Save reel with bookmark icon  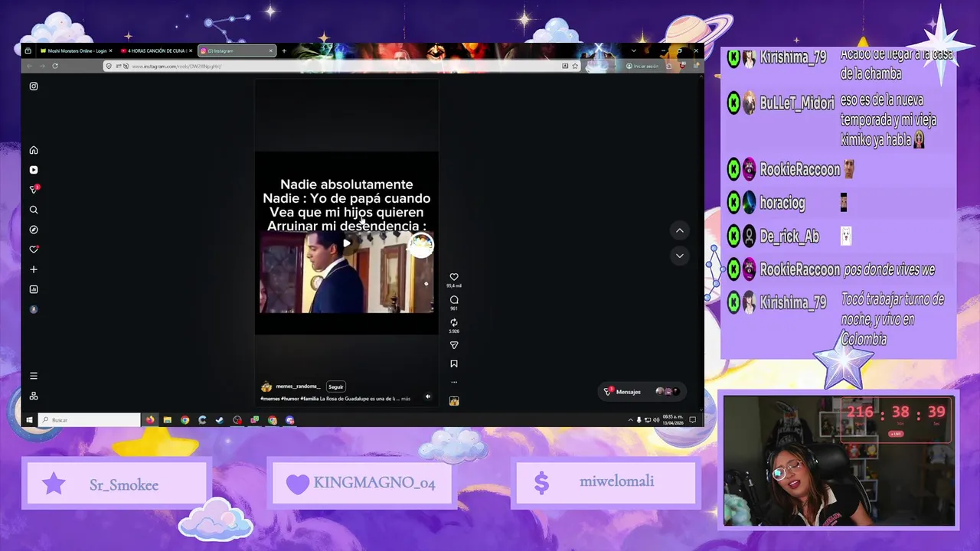(454, 364)
